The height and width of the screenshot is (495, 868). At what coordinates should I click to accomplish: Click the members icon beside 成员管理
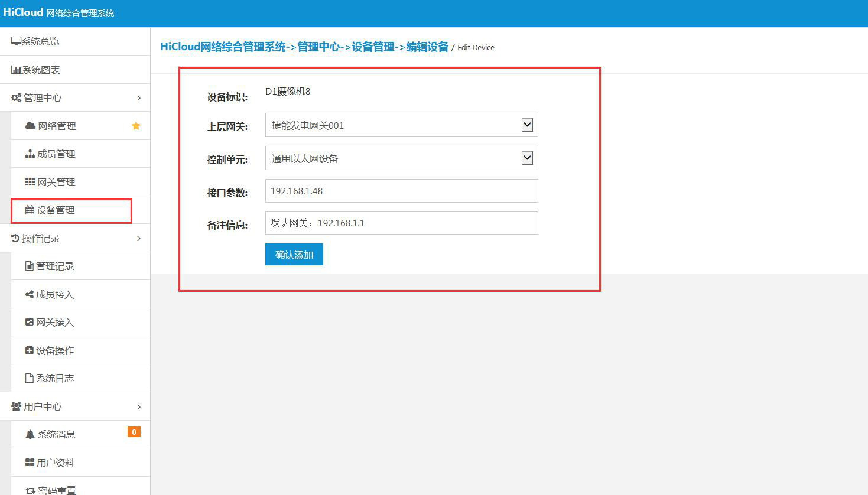pos(30,153)
